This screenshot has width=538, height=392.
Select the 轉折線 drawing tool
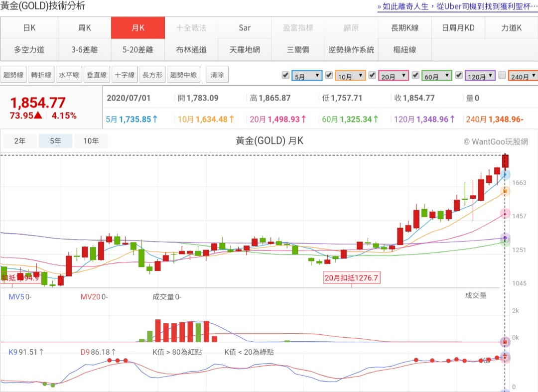tap(41, 75)
